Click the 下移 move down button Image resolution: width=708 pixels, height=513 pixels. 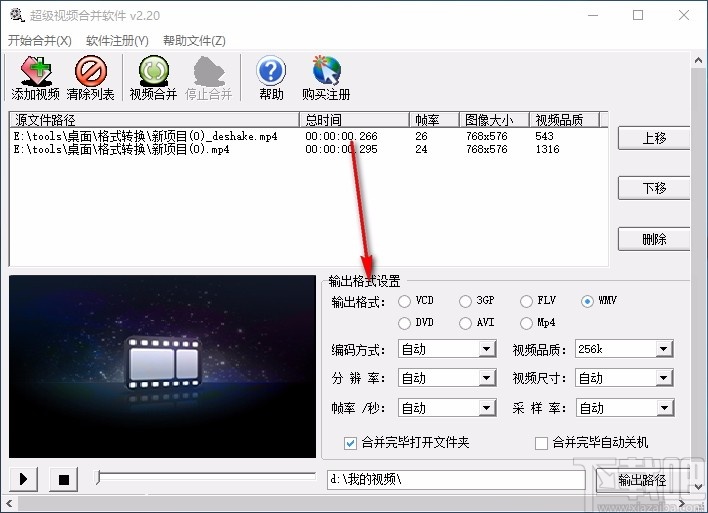point(654,188)
